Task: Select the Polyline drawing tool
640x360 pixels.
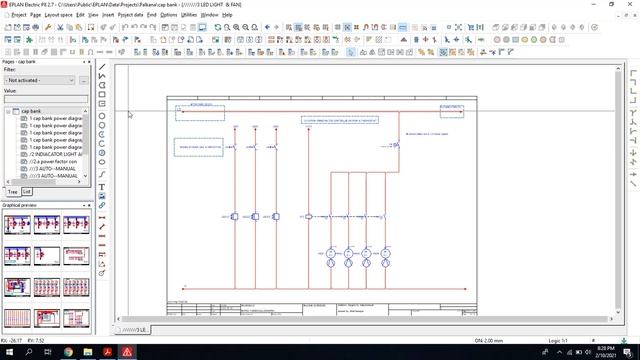Action: tap(102, 76)
